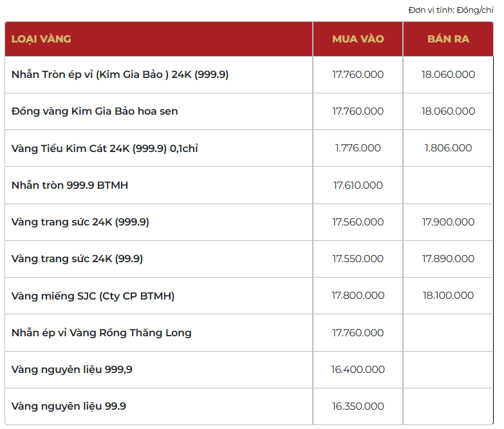504x429 pixels.
Task: Click the LOẠI VÀNG column header
Action: click(x=41, y=39)
